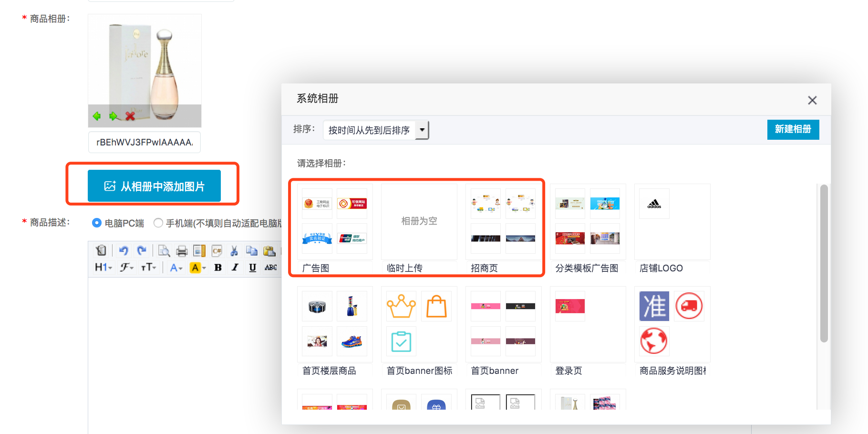Open the blue text color dropdown
This screenshot has height=434, width=868.
tap(176, 268)
